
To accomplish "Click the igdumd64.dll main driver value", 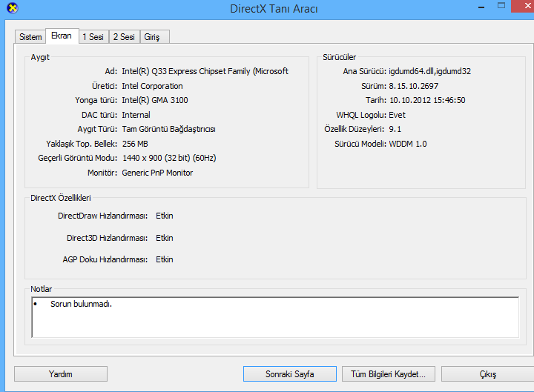I will tap(430, 72).
